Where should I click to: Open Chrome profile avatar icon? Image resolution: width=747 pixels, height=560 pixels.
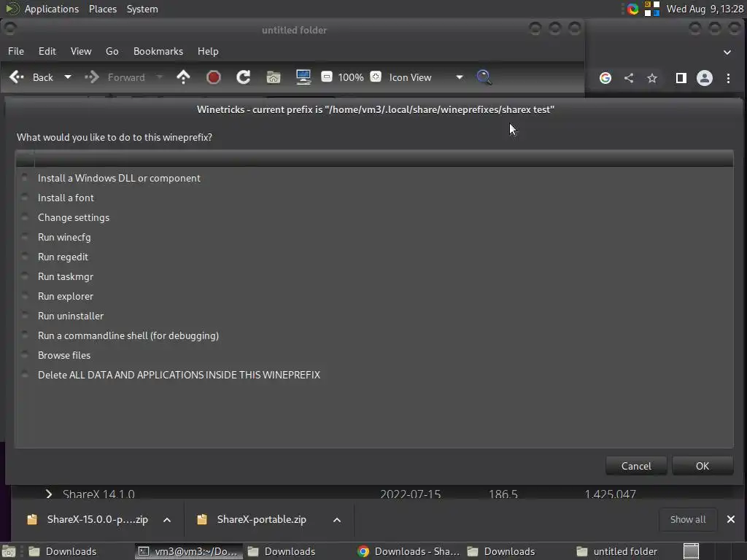[705, 78]
